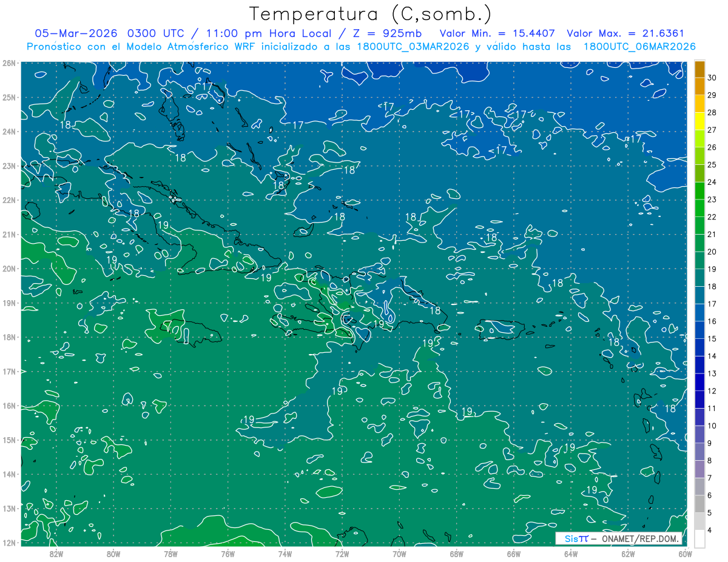Click the 76W longitude axis label
The height and width of the screenshot is (562, 728).
point(227,554)
